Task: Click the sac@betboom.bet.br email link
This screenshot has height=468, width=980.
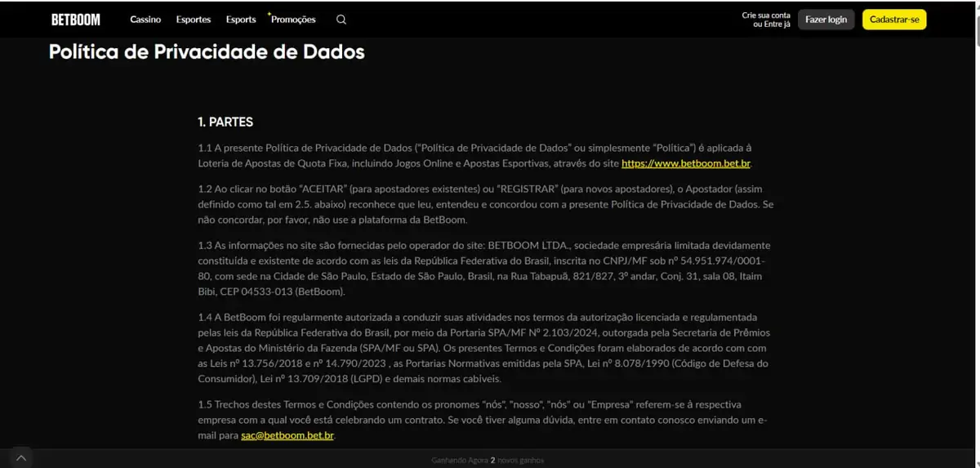Action: click(287, 435)
